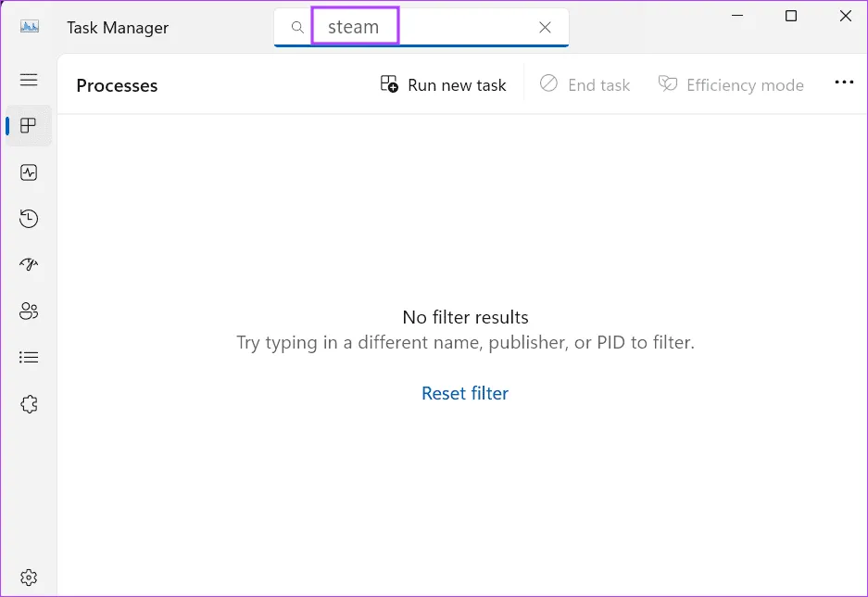Open Task Manager settings gear
Viewport: 868px width, 597px height.
tap(29, 578)
